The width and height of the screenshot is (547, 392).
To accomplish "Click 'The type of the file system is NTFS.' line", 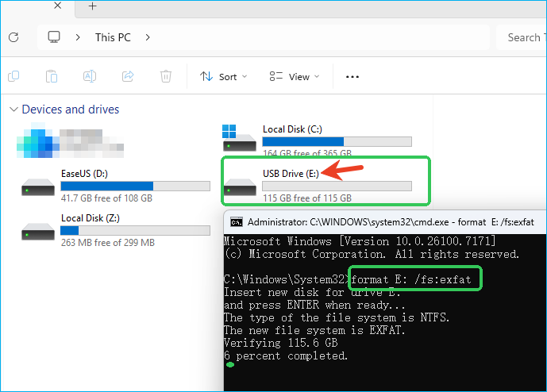I will point(337,317).
